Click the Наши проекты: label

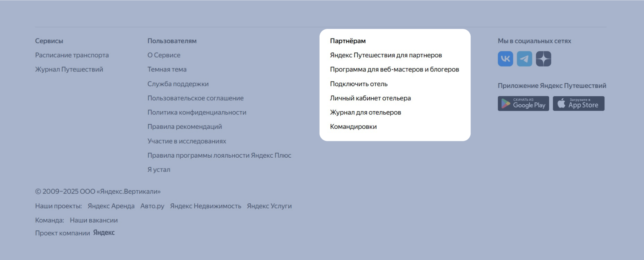click(x=58, y=206)
